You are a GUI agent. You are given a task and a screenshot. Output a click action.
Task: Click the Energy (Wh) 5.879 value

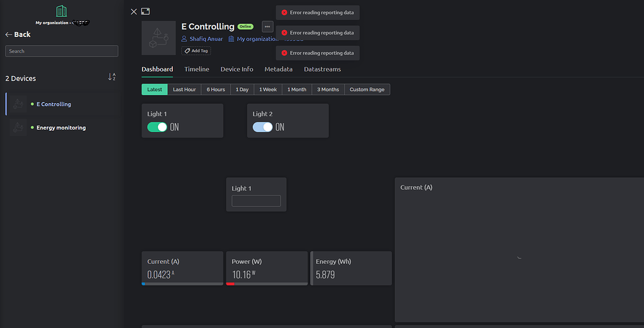click(325, 275)
